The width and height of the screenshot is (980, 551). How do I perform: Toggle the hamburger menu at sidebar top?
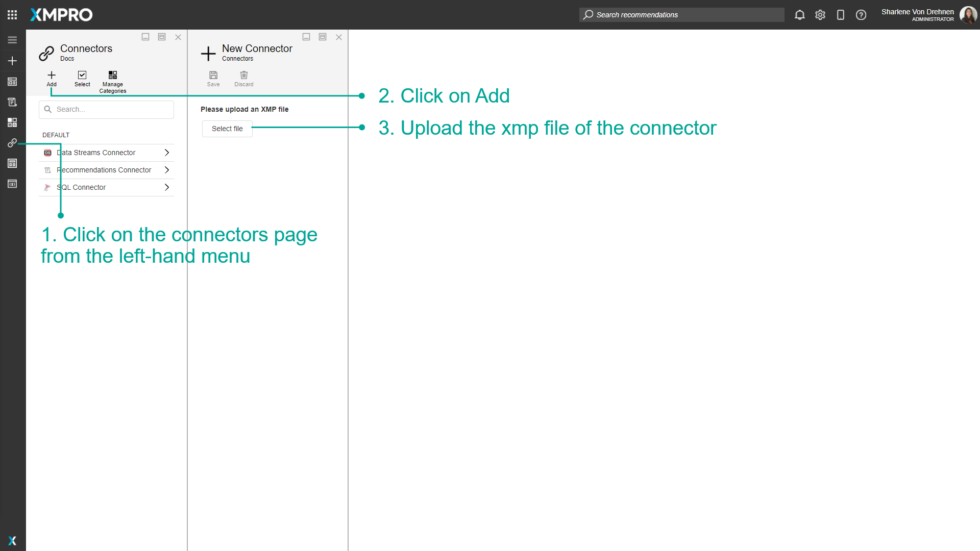tap(12, 39)
